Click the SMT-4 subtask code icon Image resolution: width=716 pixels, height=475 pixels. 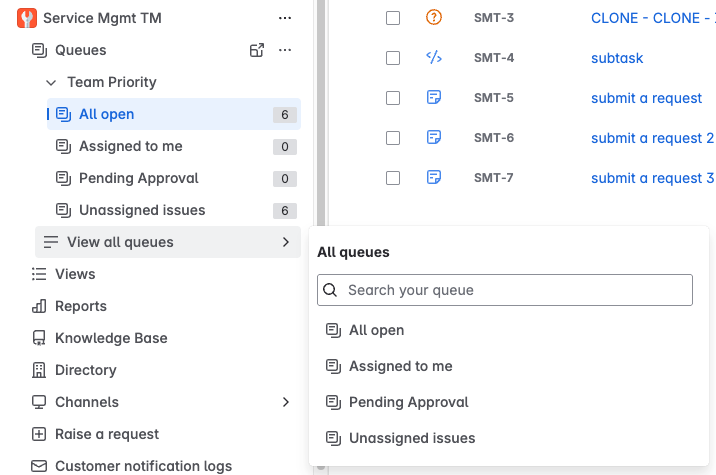433,57
